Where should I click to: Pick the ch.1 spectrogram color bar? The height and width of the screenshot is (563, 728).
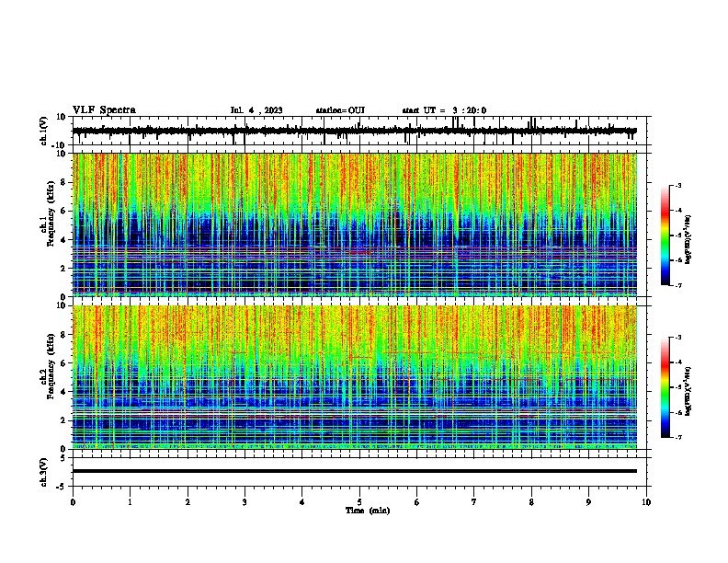click(x=665, y=236)
